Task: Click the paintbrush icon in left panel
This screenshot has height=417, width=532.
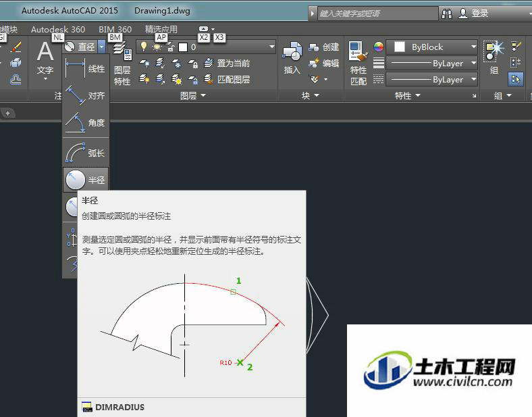Action: [16, 47]
